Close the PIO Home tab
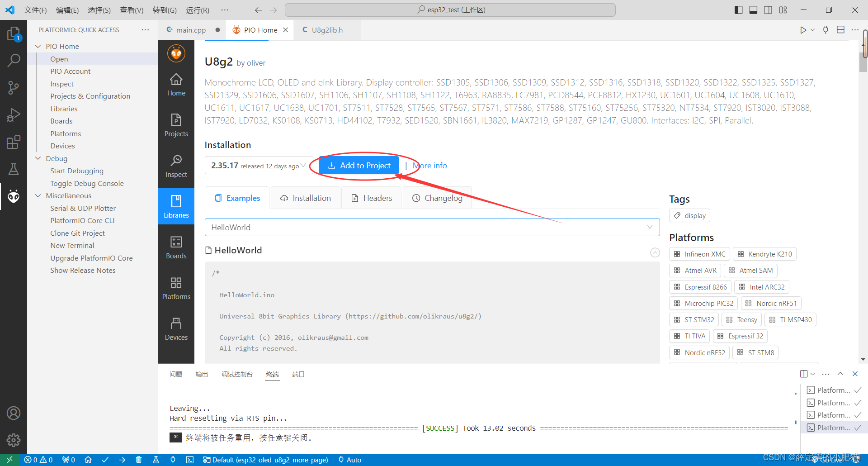This screenshot has height=466, width=868. pos(285,30)
